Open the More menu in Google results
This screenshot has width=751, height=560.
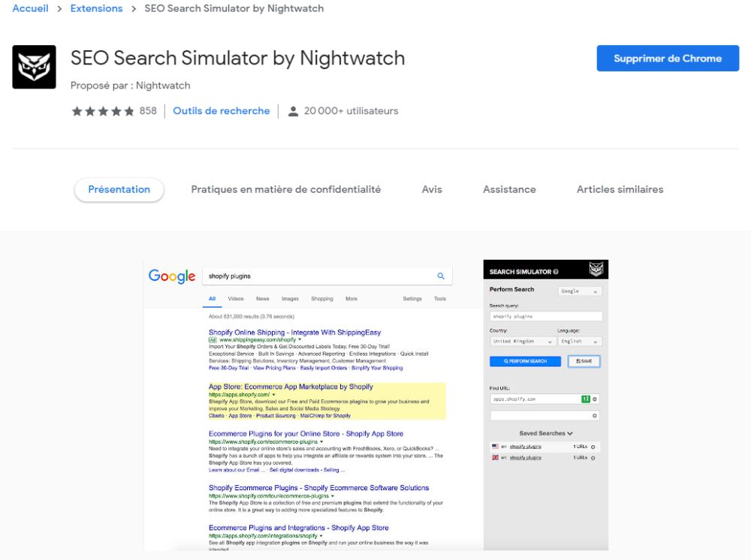351,299
